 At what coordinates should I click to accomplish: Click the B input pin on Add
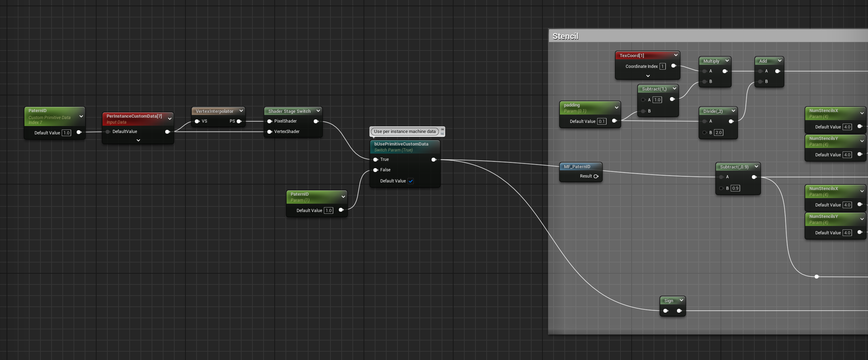(x=760, y=81)
